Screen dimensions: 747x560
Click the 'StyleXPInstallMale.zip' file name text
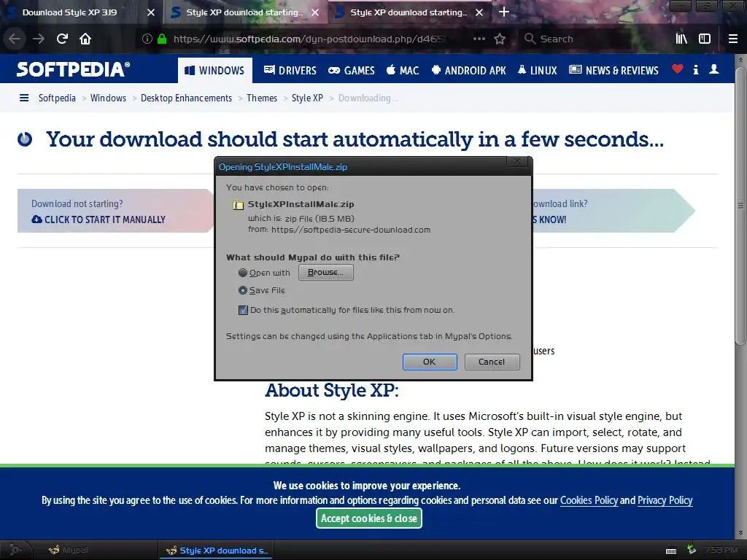[x=301, y=204]
